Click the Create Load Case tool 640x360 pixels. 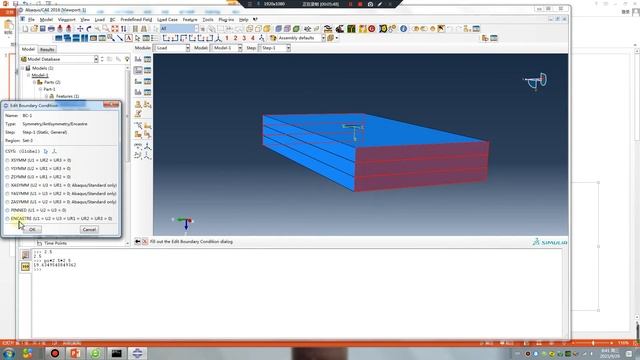coord(138,93)
